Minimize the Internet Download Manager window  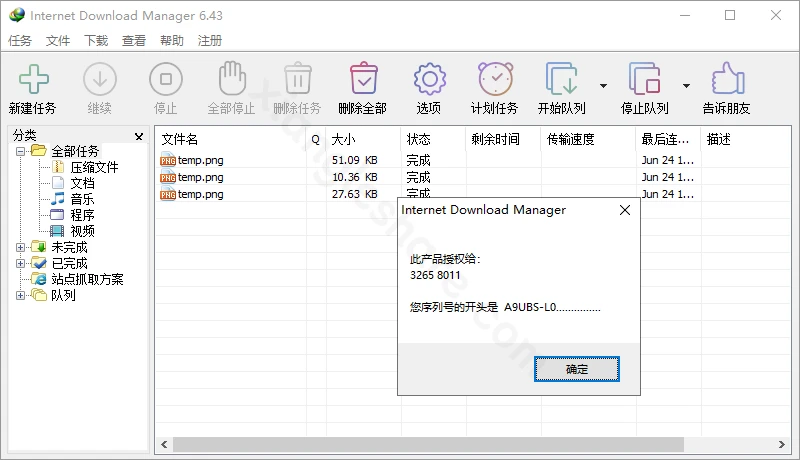685,15
